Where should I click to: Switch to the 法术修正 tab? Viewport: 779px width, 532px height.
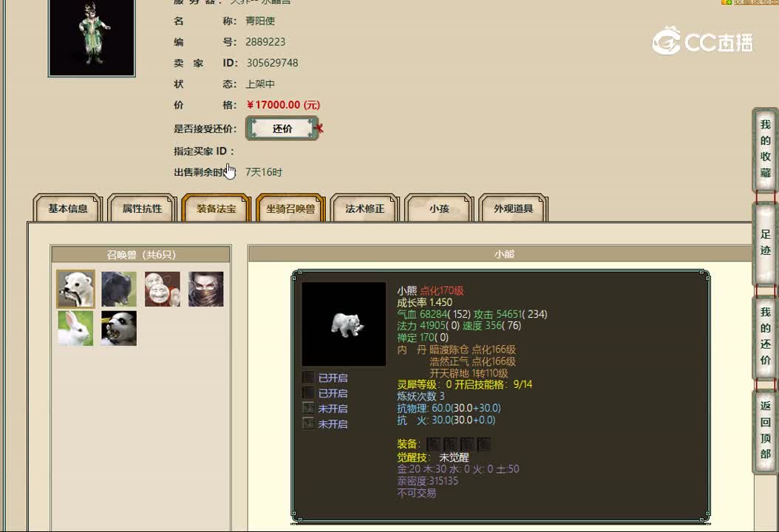click(x=364, y=208)
